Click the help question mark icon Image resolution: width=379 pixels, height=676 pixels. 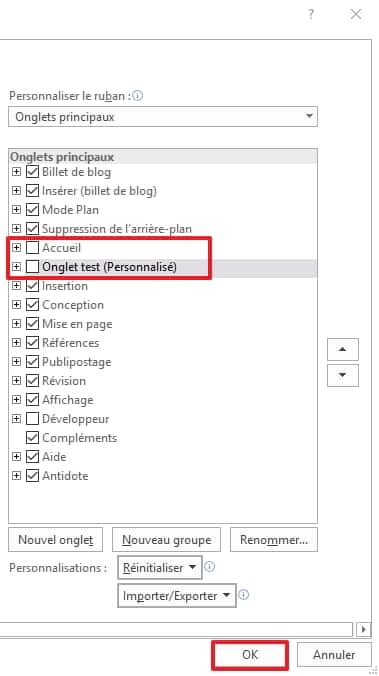[x=310, y=14]
